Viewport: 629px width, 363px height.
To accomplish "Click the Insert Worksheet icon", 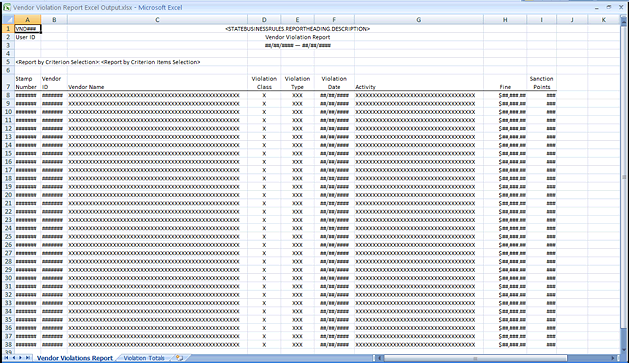I will [x=179, y=358].
